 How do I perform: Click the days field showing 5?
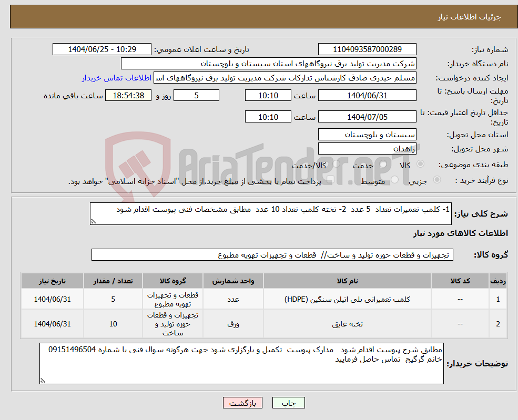tap(196, 95)
